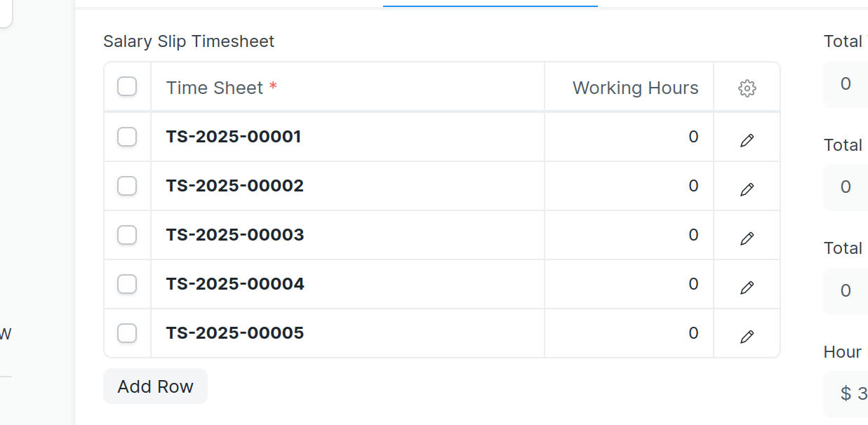
Task: Open the TS-2025-00001 time sheet cell
Action: coord(347,137)
